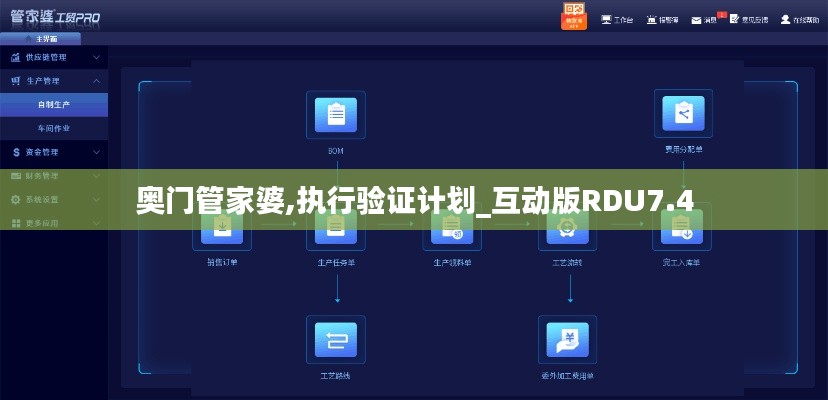Image resolution: width=828 pixels, height=400 pixels.
Task: Switch to the 主界面 tab
Action: pyautogui.click(x=41, y=39)
